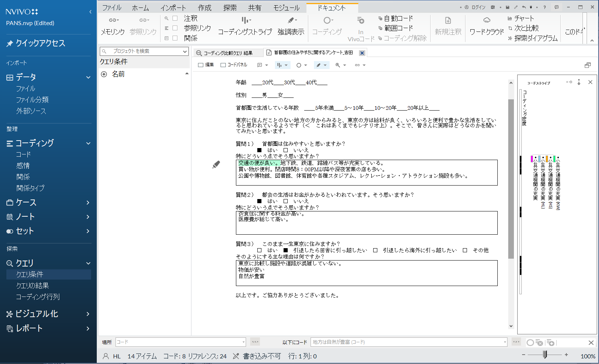This screenshot has width=599, height=364.
Task: Select クエリの結果 in the sidebar
Action: [33, 286]
